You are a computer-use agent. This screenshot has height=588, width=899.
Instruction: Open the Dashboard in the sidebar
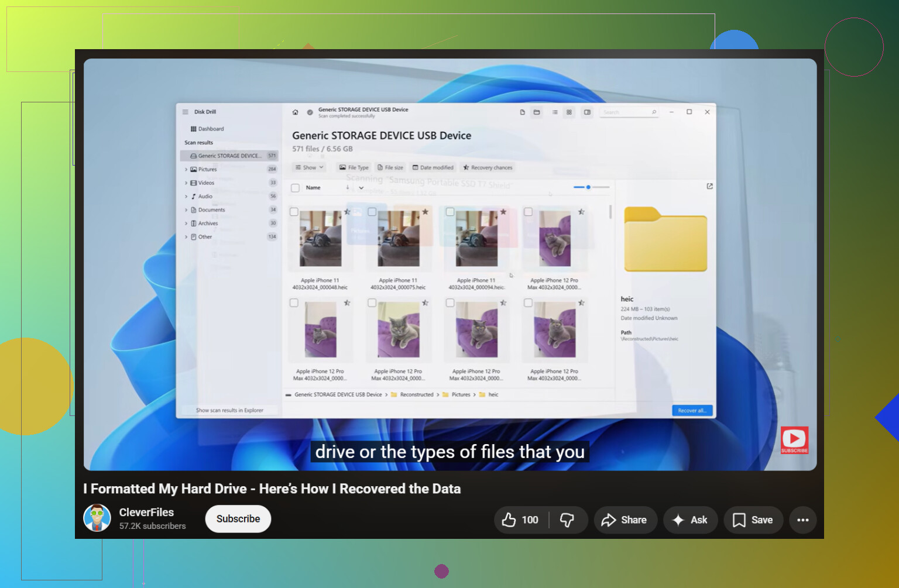click(x=207, y=129)
